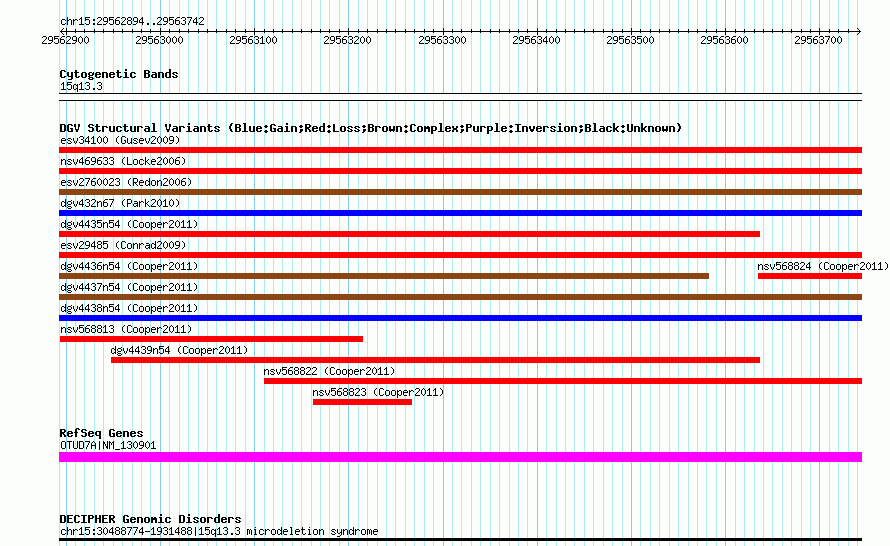Click the Cytogenetic Bands track title

(119, 74)
